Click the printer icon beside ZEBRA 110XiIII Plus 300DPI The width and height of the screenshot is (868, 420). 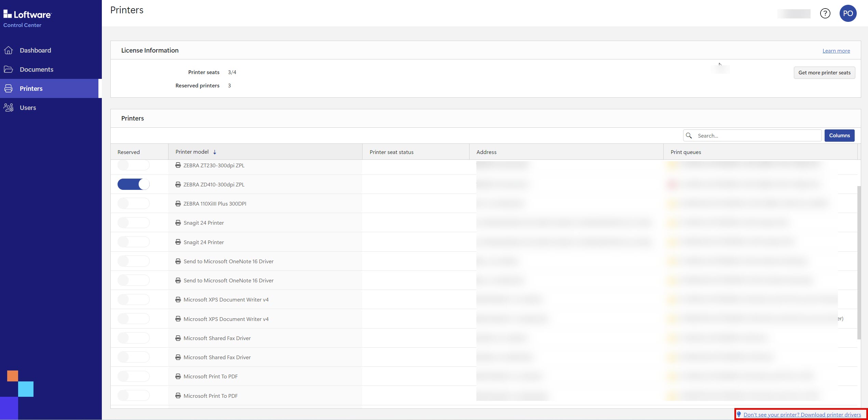click(178, 204)
